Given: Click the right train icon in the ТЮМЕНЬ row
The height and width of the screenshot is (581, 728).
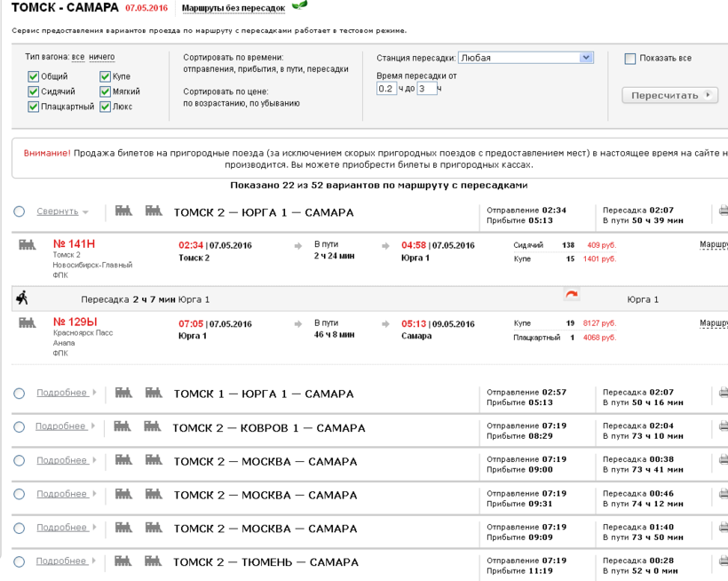Looking at the screenshot, I should pos(153,561).
